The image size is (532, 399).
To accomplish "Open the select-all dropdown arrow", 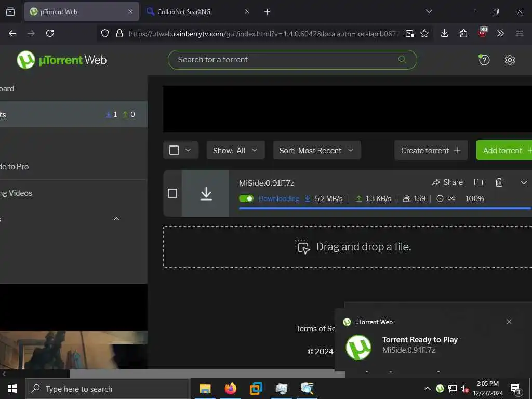I will click(188, 150).
